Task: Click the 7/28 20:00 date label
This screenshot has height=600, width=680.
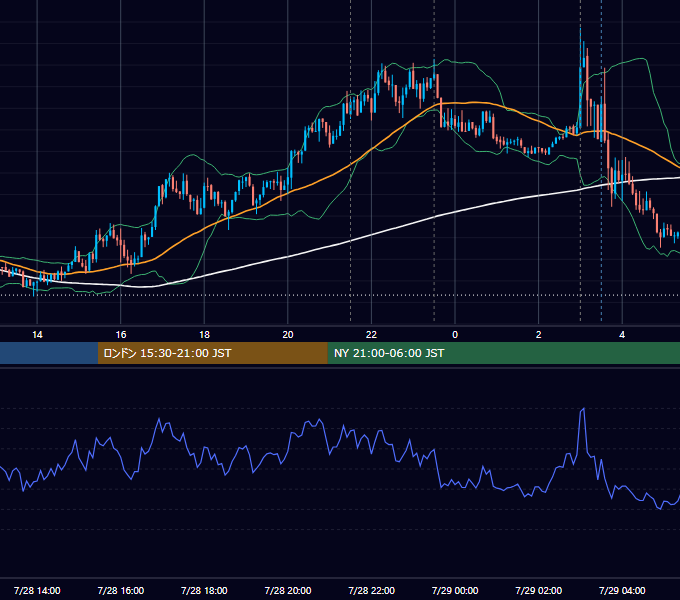Action: coord(288,590)
